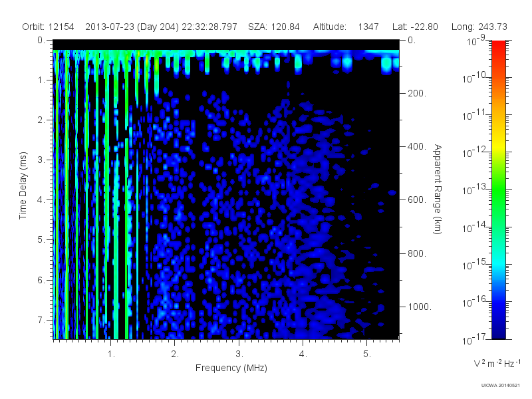
Task: Click the 10^-12 colorbar scale label
Action: click(474, 152)
